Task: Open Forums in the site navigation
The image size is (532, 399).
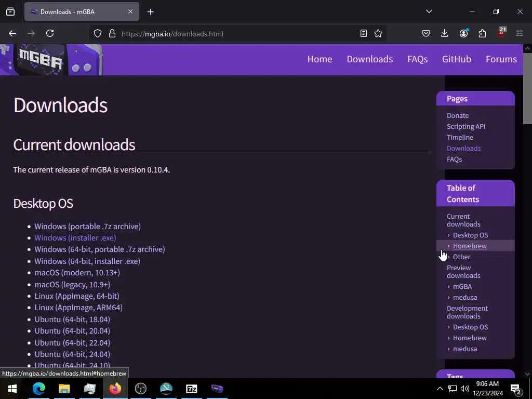Action: point(501,59)
